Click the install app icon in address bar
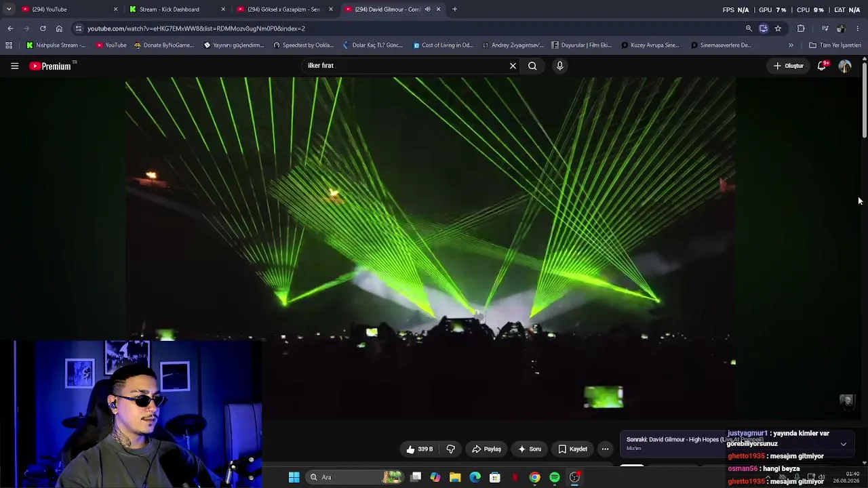The height and width of the screenshot is (488, 868). tap(764, 28)
